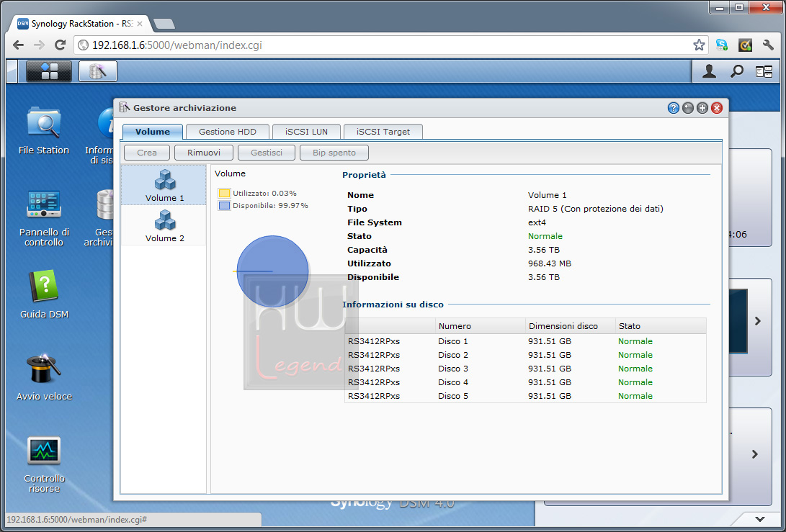Switch to the iSCSI Target tab
Image resolution: width=786 pixels, height=532 pixels.
pos(383,132)
